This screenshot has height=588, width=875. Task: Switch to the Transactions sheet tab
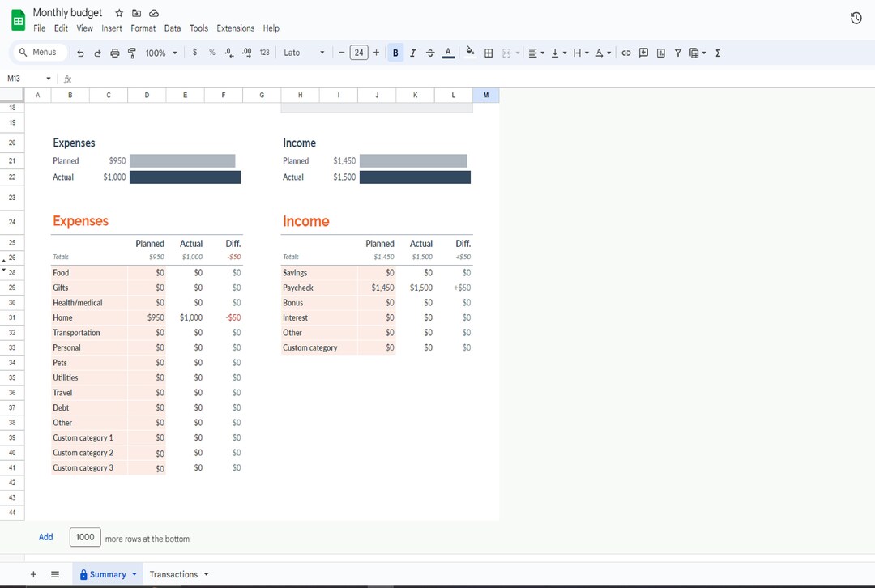pos(173,574)
